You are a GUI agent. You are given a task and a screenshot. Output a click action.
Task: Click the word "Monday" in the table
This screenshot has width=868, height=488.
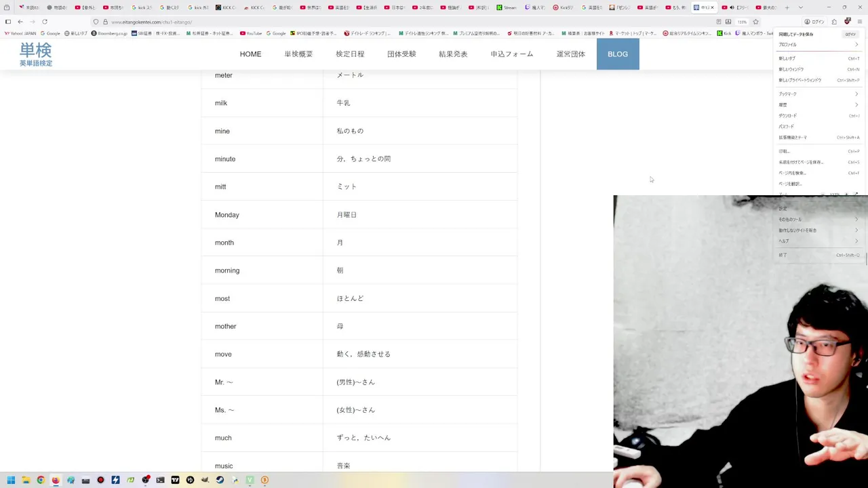pyautogui.click(x=227, y=215)
